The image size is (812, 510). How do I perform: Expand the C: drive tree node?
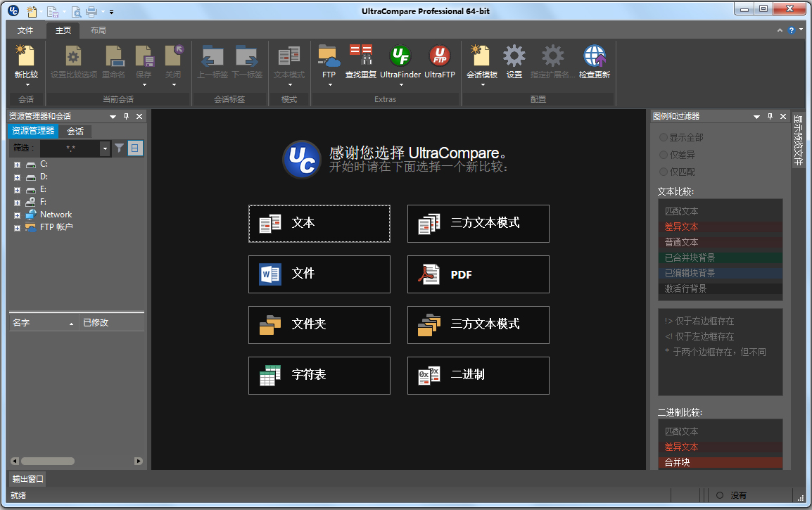17,165
